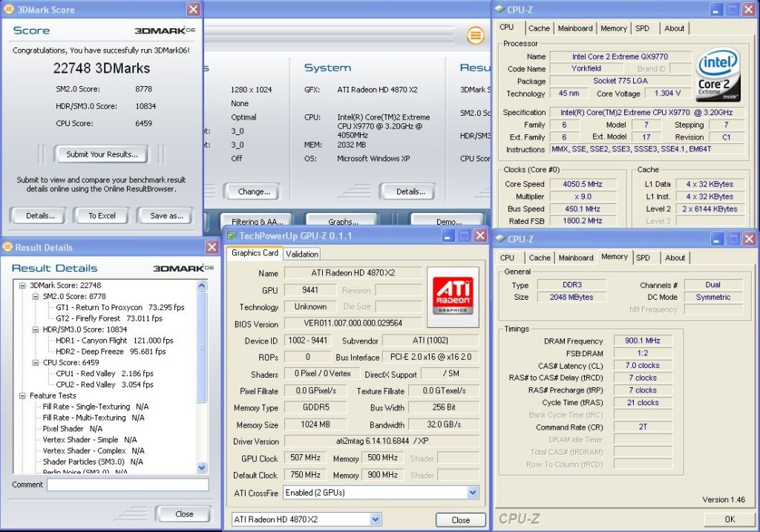Click the Core Speed 4050.5 MHz value

pyautogui.click(x=583, y=184)
